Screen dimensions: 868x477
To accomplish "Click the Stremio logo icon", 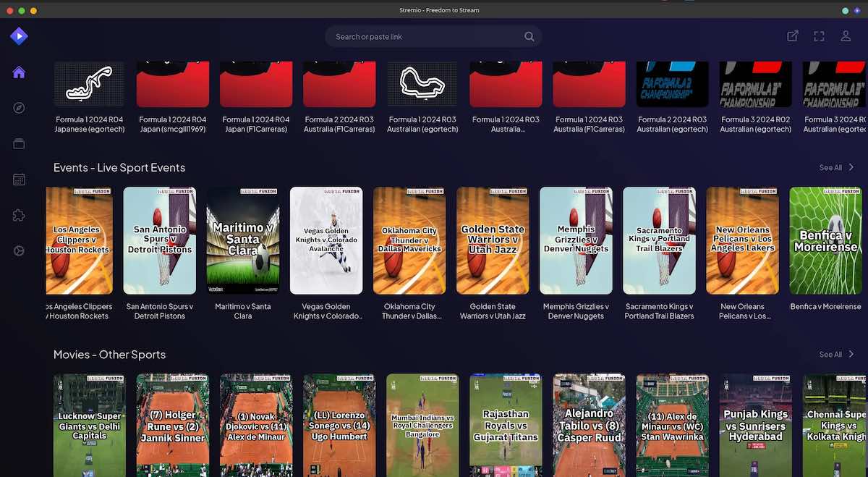I will coord(19,35).
